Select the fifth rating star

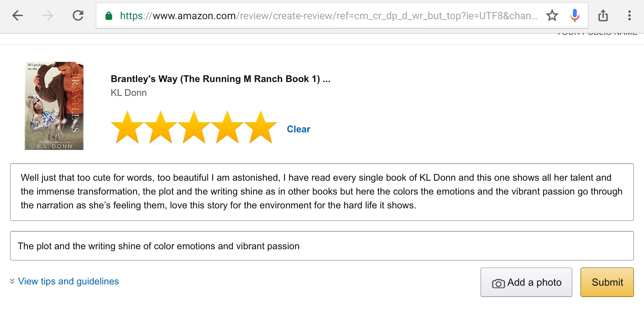coord(261,128)
